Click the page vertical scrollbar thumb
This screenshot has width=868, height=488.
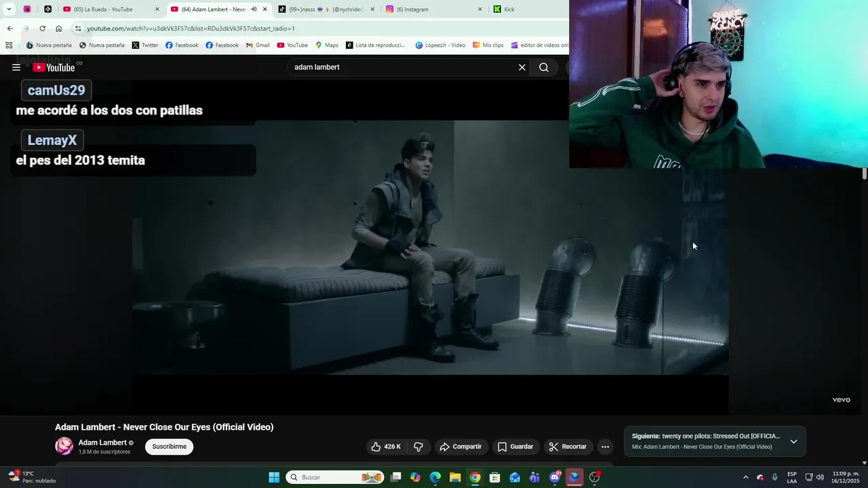864,173
